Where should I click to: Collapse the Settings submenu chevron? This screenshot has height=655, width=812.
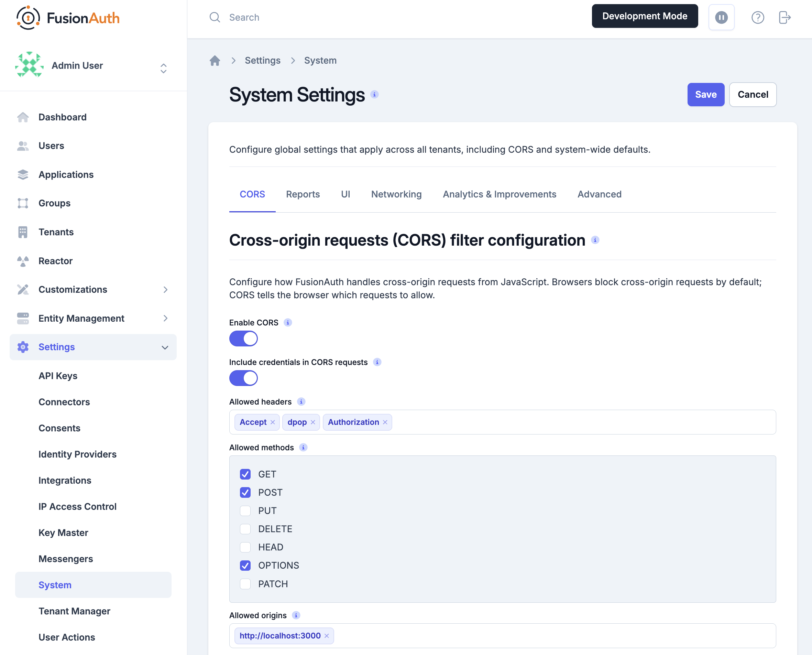click(165, 347)
